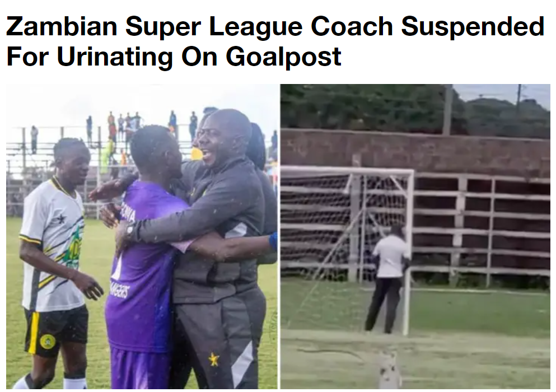556x392 pixels.
Task: Click the word Goalpost in the headline
Action: (283, 57)
